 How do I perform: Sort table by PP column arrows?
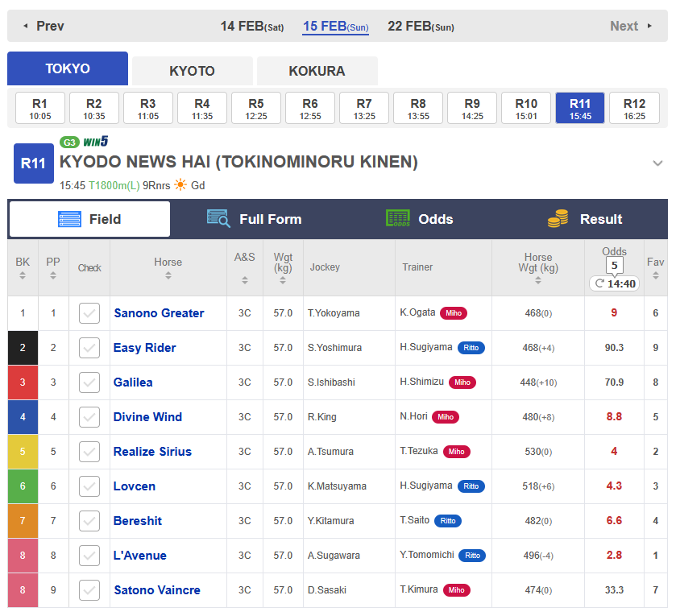tap(53, 275)
